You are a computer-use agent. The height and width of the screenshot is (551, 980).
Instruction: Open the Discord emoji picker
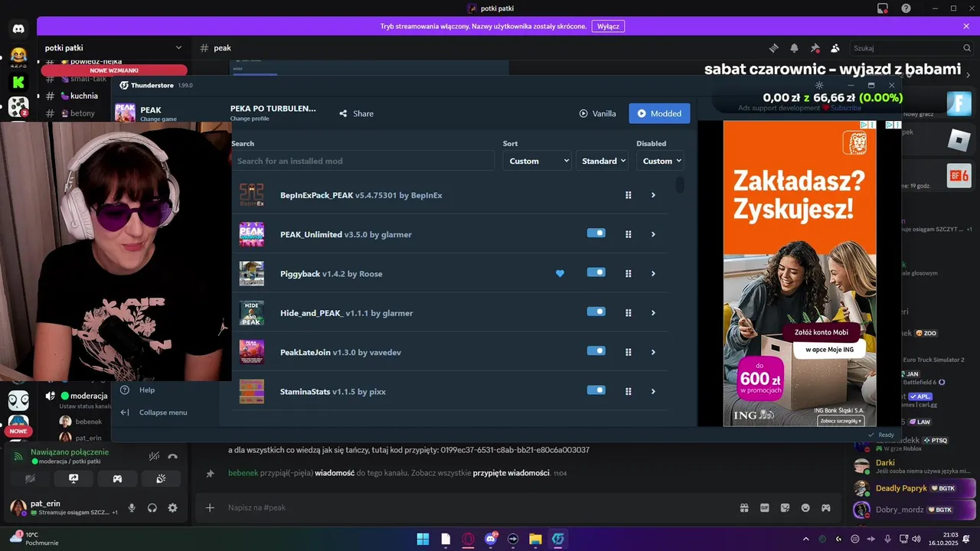[x=805, y=507]
